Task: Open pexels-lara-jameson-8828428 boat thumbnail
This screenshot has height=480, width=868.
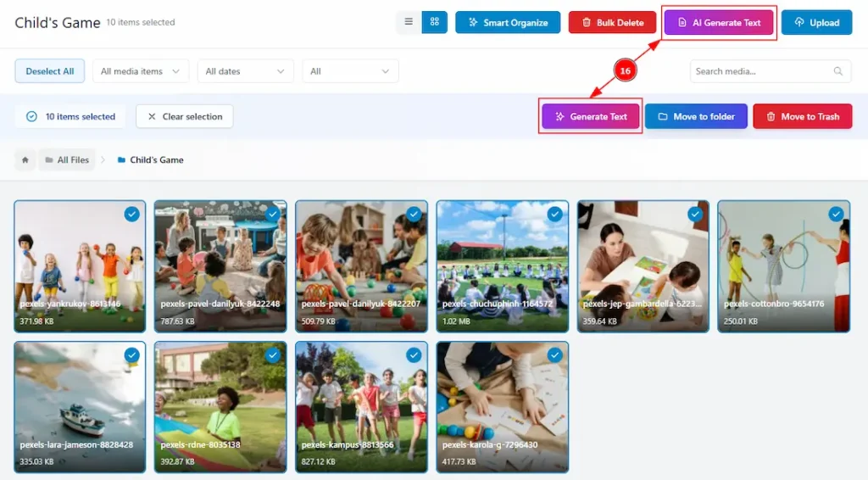Action: (80, 407)
